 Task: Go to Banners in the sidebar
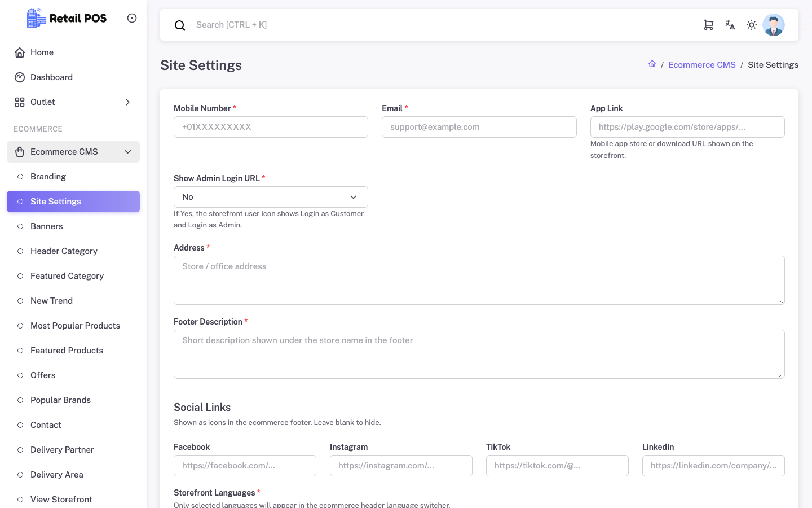tap(73, 226)
